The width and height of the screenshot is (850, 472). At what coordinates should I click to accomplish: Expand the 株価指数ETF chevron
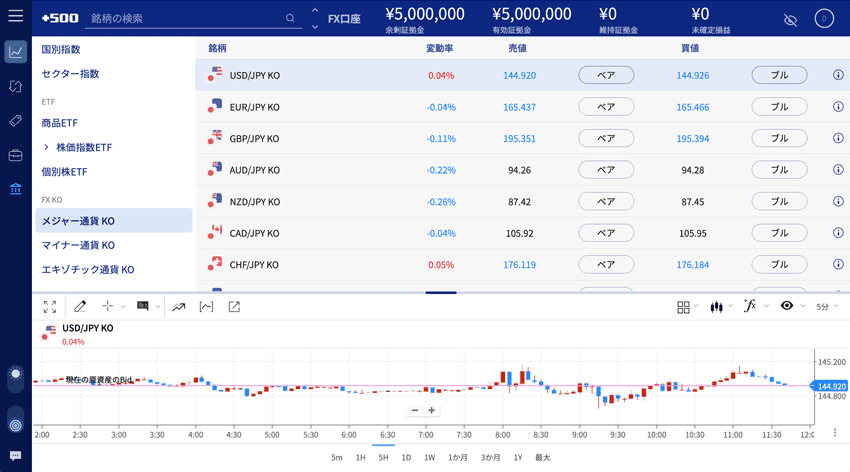(46, 147)
